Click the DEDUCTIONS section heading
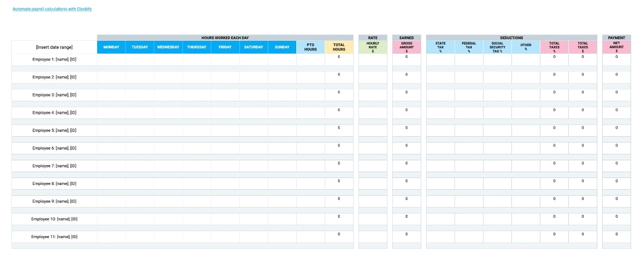644x259 pixels. tap(511, 38)
